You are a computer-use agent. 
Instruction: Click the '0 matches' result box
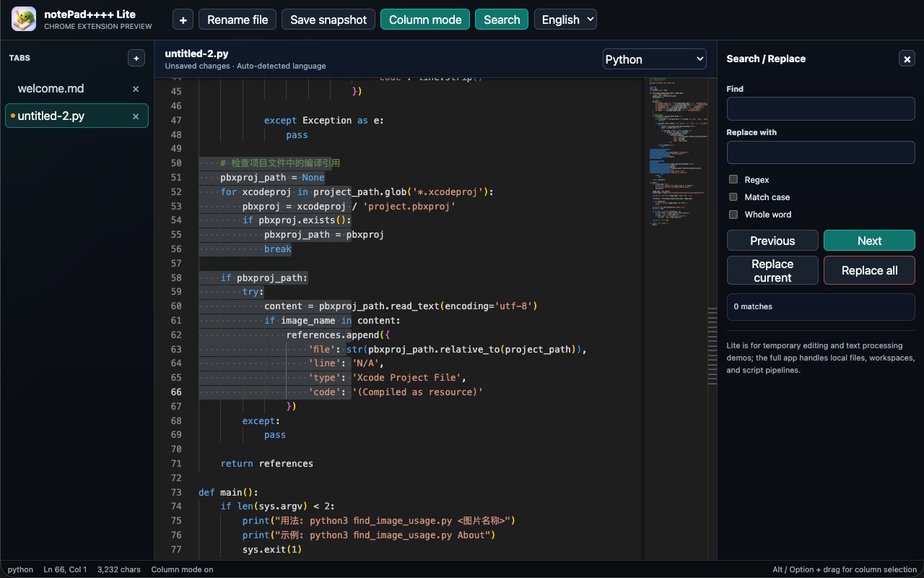(821, 306)
